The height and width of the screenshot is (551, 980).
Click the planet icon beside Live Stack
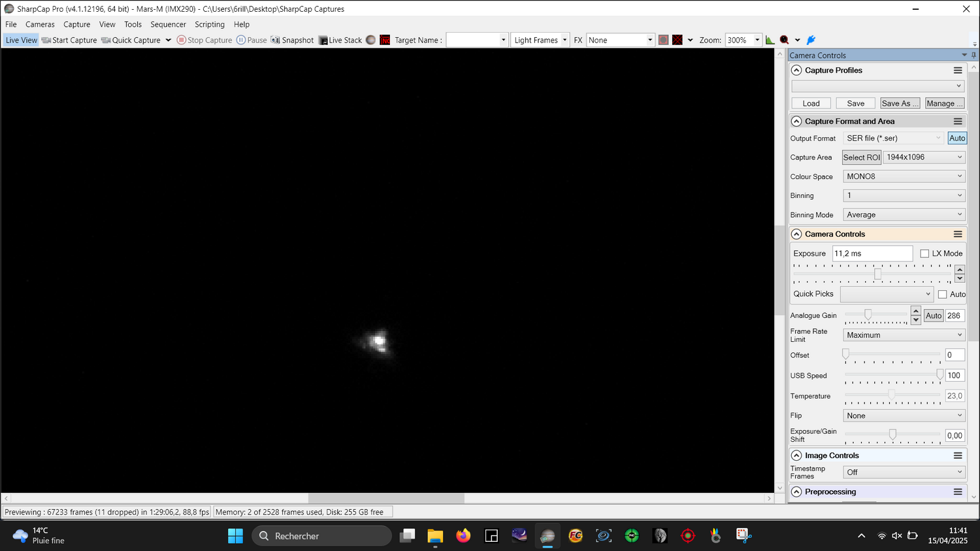[x=370, y=40]
